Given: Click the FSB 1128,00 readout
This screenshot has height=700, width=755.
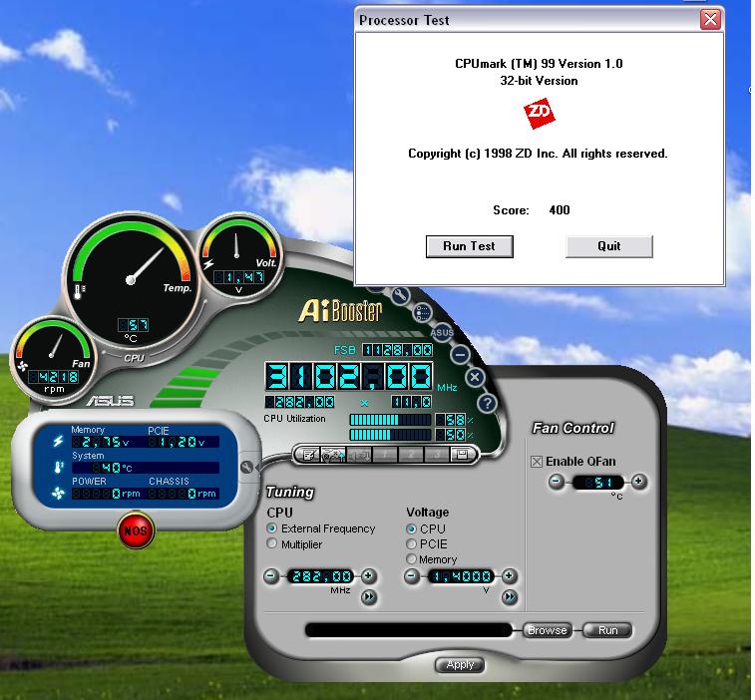Looking at the screenshot, I should [397, 350].
